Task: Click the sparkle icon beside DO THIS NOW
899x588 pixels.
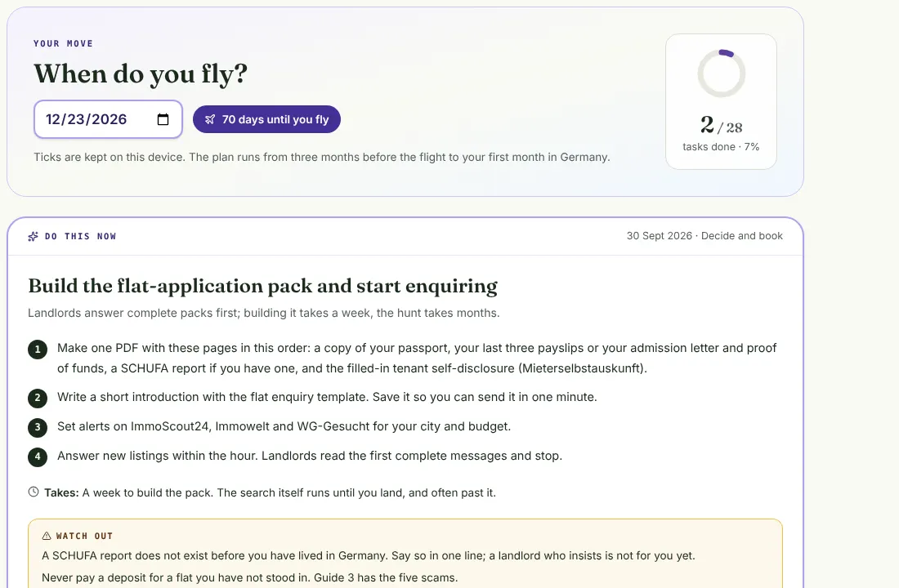Action: tap(34, 236)
